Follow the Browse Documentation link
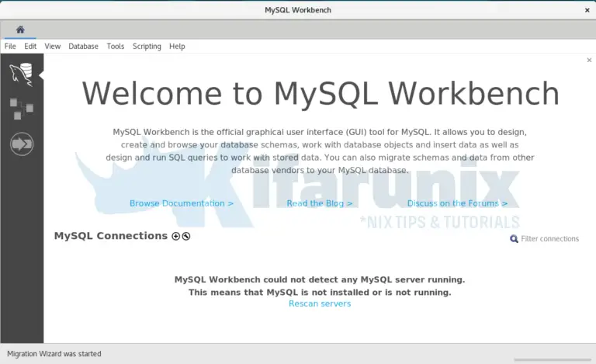The width and height of the screenshot is (596, 364). pyautogui.click(x=182, y=203)
